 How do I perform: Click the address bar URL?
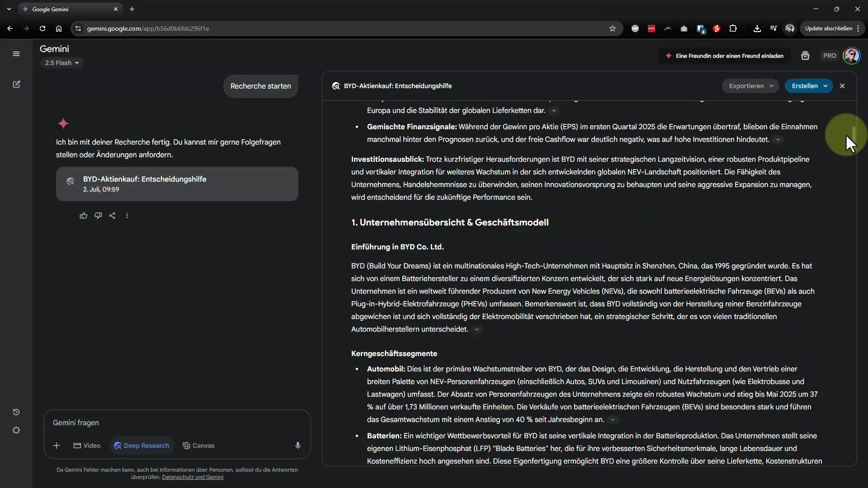pos(148,28)
